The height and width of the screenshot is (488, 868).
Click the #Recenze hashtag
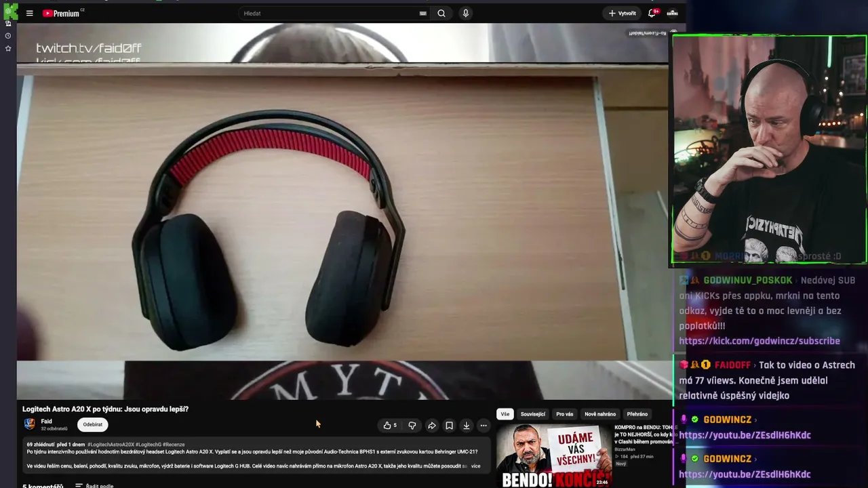tap(174, 445)
